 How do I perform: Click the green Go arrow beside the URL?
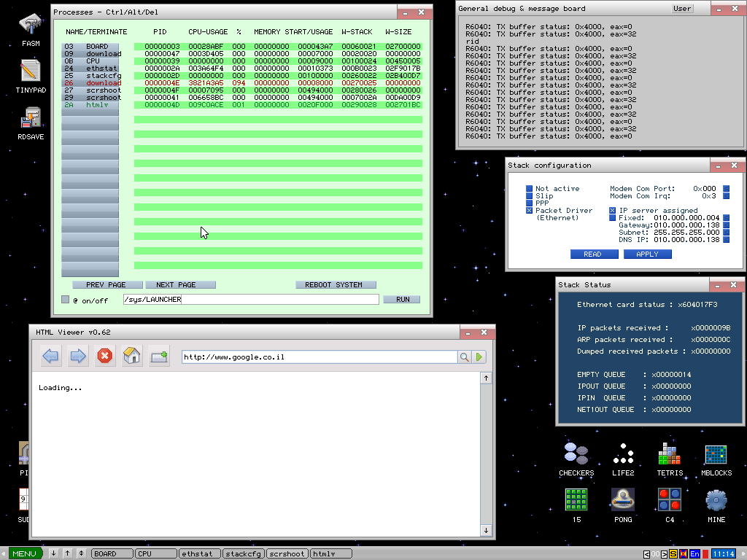(479, 357)
